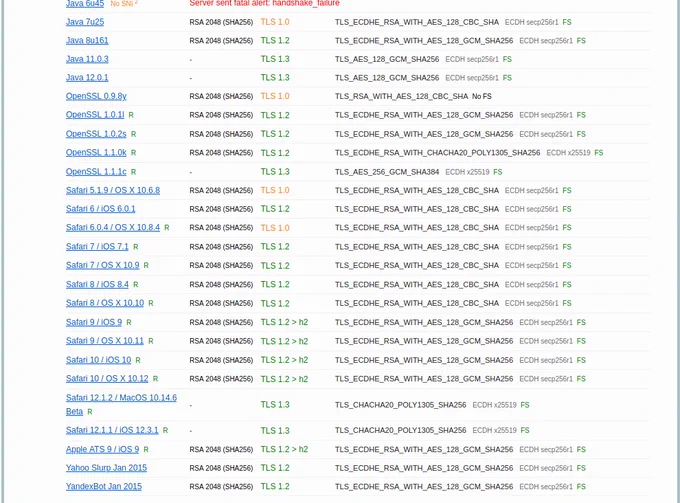Select No FS label in OpenSSL 0.9.8y row
Image resolution: width=680 pixels, height=503 pixels.
[482, 96]
